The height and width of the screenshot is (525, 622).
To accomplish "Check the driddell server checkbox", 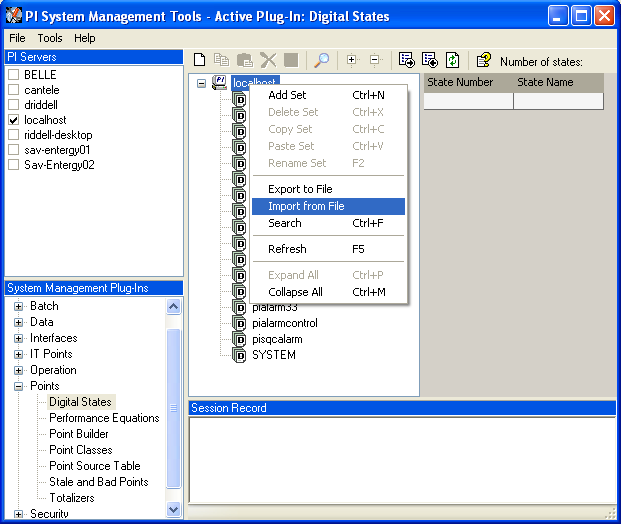I will 14,105.
